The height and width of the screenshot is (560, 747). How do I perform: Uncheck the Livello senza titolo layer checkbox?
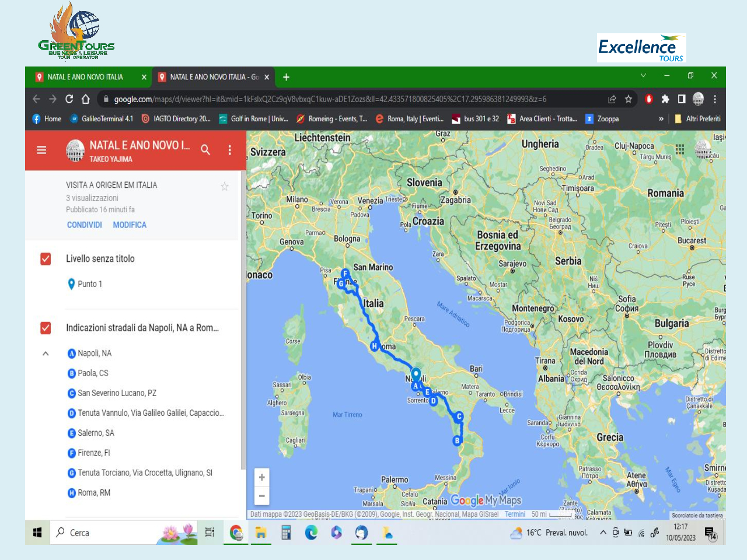[x=46, y=259]
